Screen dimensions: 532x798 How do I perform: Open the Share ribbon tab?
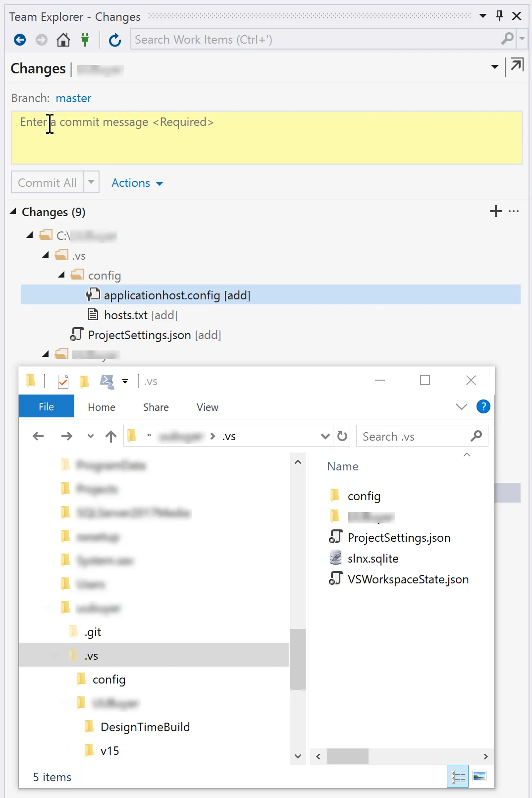pyautogui.click(x=156, y=407)
